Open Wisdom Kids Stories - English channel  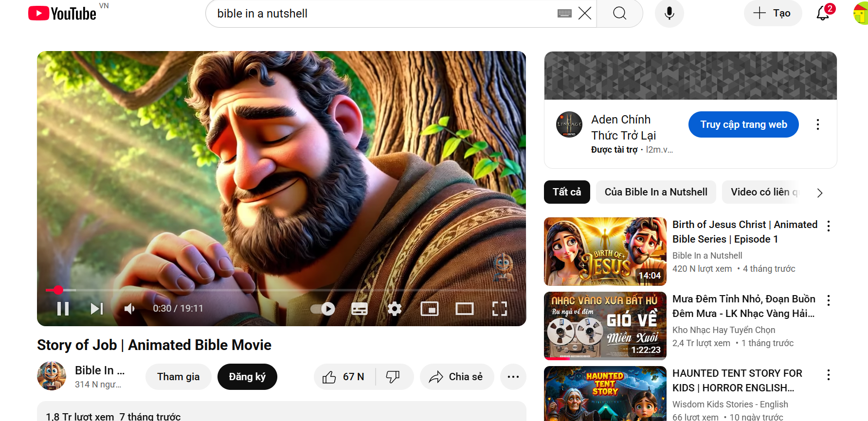[x=730, y=404]
